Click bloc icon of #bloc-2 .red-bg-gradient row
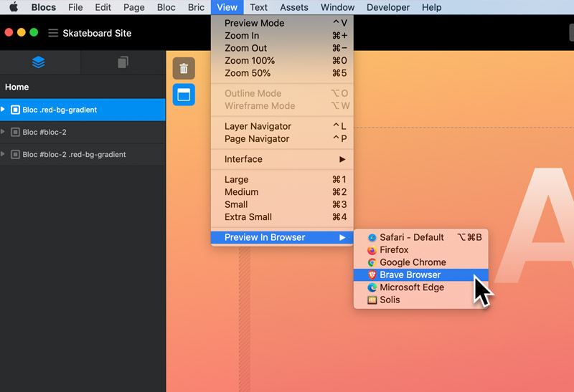 [x=15, y=154]
